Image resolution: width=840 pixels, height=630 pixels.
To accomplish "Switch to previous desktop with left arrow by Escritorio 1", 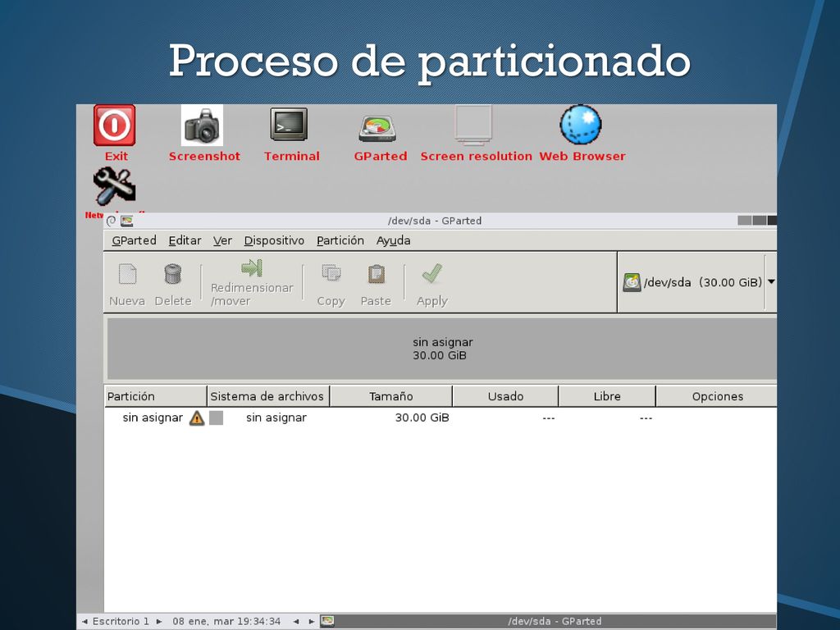I will coord(84,622).
